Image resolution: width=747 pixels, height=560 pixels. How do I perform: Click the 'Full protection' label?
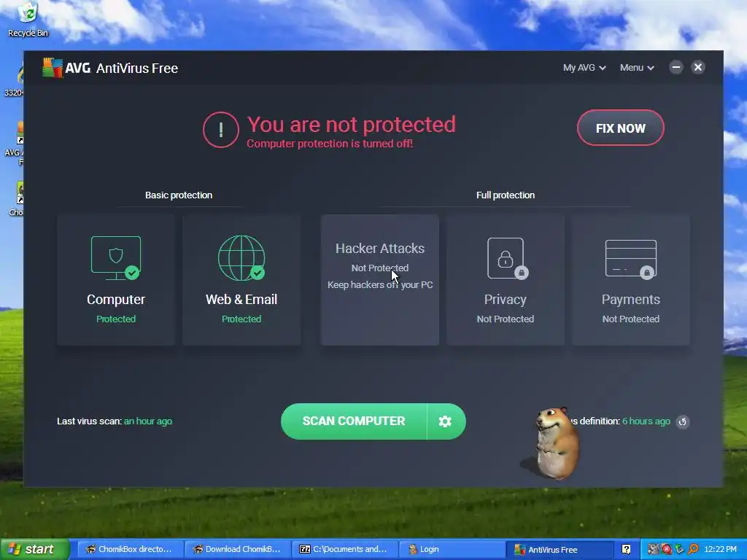click(x=506, y=195)
